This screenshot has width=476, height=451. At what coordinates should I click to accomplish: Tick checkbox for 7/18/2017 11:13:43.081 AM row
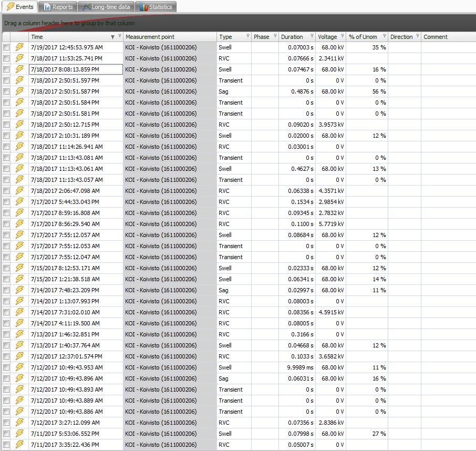pos(6,158)
